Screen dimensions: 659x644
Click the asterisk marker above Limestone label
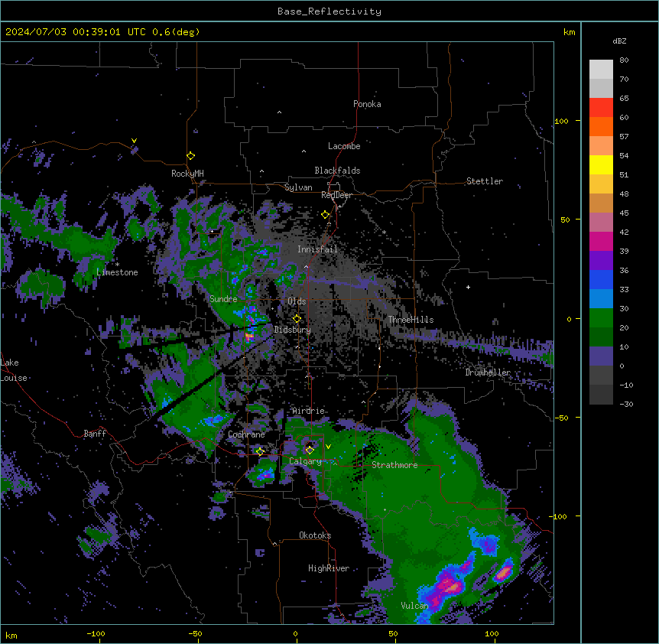click(x=118, y=265)
